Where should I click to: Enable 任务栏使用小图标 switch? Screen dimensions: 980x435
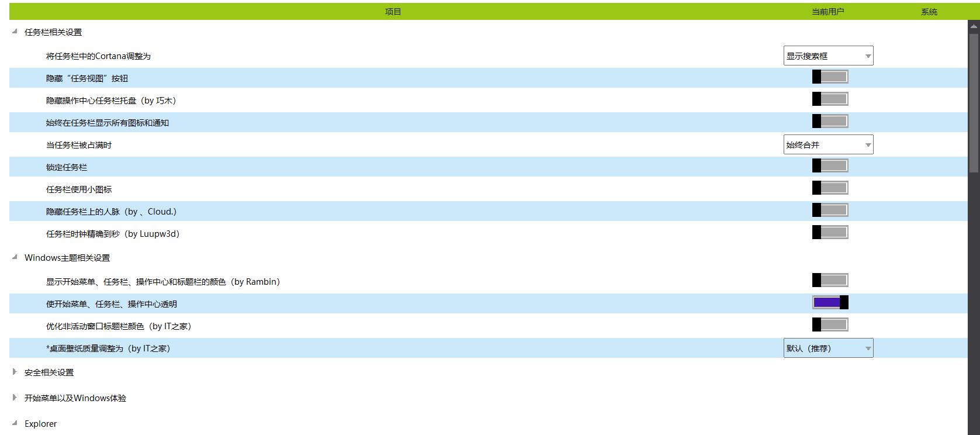[x=830, y=188]
